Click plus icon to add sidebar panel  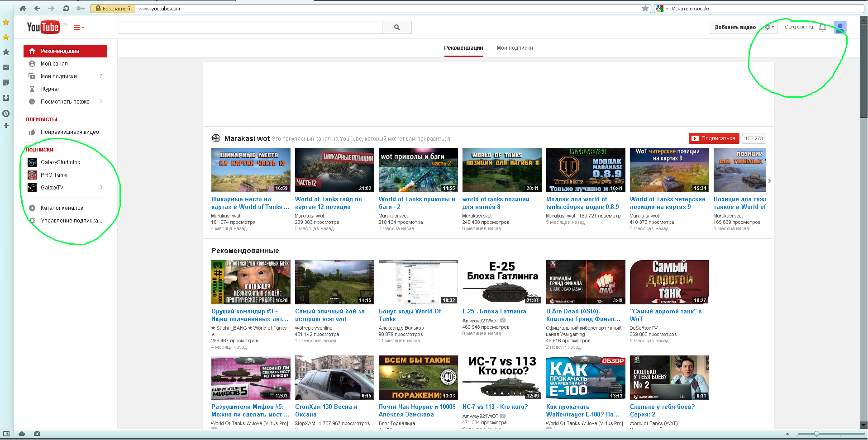pos(6,126)
